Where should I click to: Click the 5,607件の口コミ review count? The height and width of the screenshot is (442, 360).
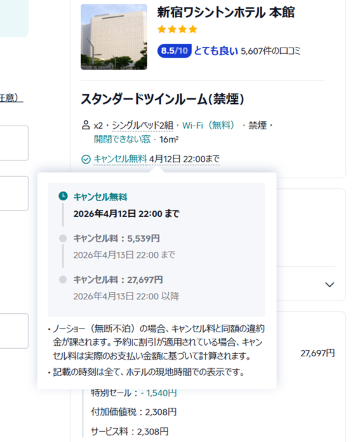270,51
